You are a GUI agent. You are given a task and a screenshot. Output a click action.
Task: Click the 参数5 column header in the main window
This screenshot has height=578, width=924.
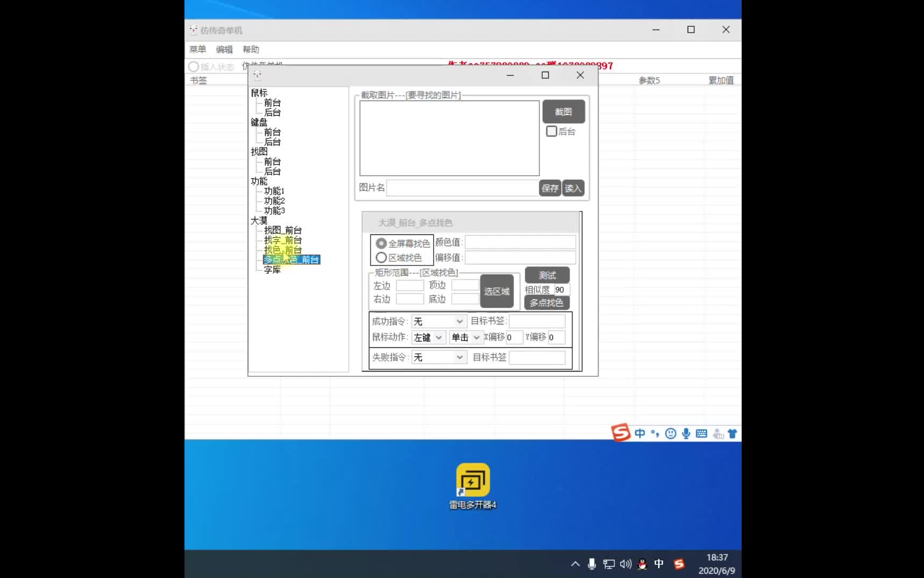click(650, 80)
